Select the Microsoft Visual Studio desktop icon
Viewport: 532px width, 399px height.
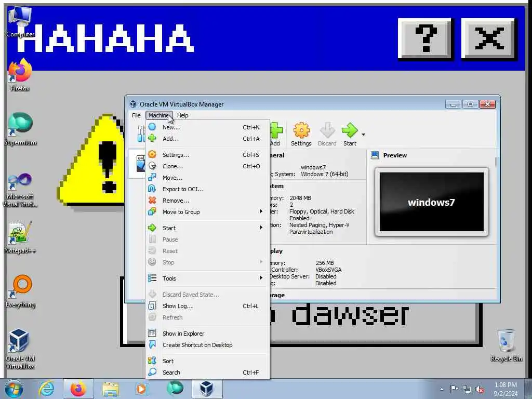pos(20,190)
